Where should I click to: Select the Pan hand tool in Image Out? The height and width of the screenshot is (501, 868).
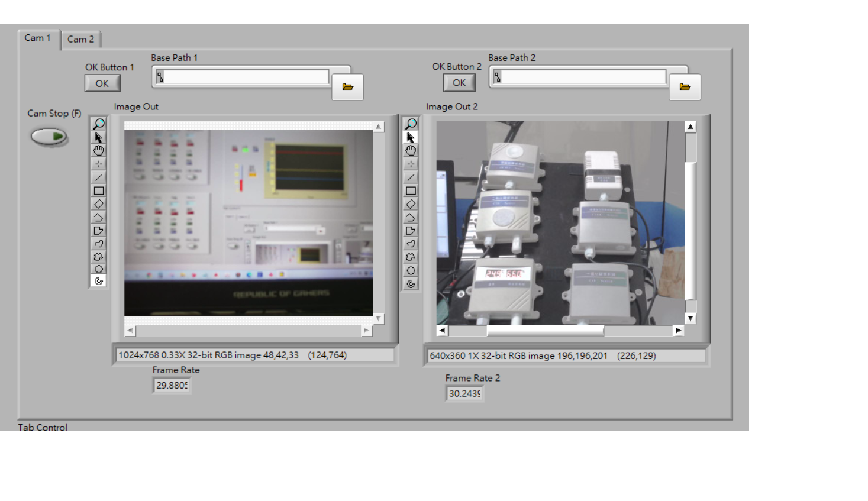[x=99, y=150]
